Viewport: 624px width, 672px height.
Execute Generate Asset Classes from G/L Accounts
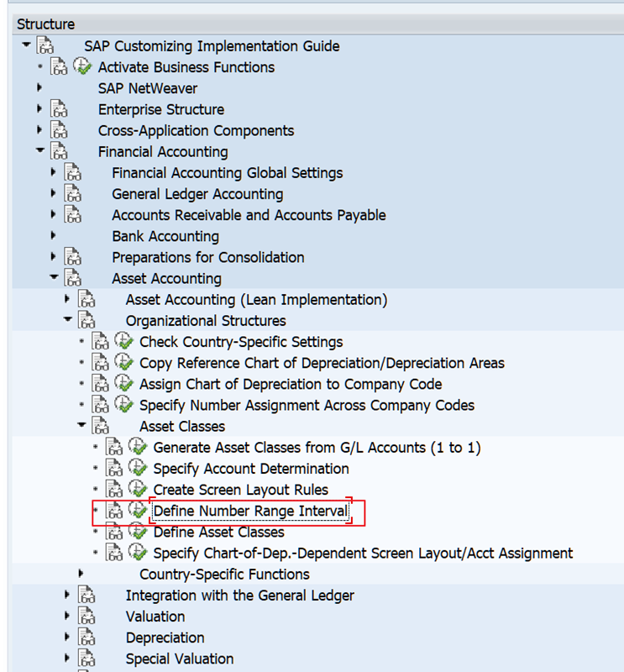[138, 447]
